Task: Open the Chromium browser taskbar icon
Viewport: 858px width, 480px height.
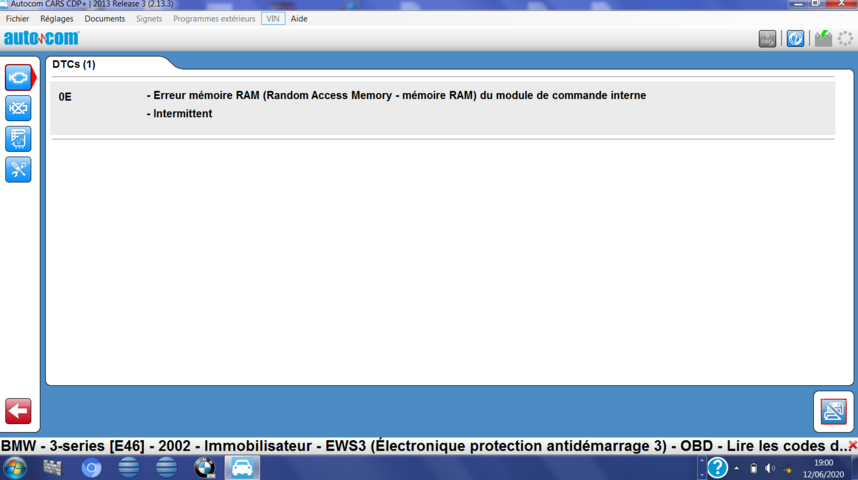Action: click(x=91, y=468)
